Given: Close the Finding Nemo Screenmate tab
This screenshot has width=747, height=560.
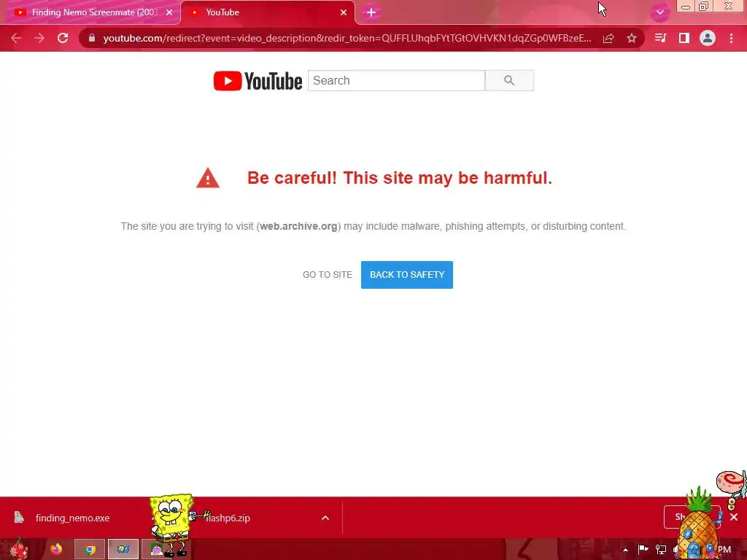Looking at the screenshot, I should tap(169, 12).
